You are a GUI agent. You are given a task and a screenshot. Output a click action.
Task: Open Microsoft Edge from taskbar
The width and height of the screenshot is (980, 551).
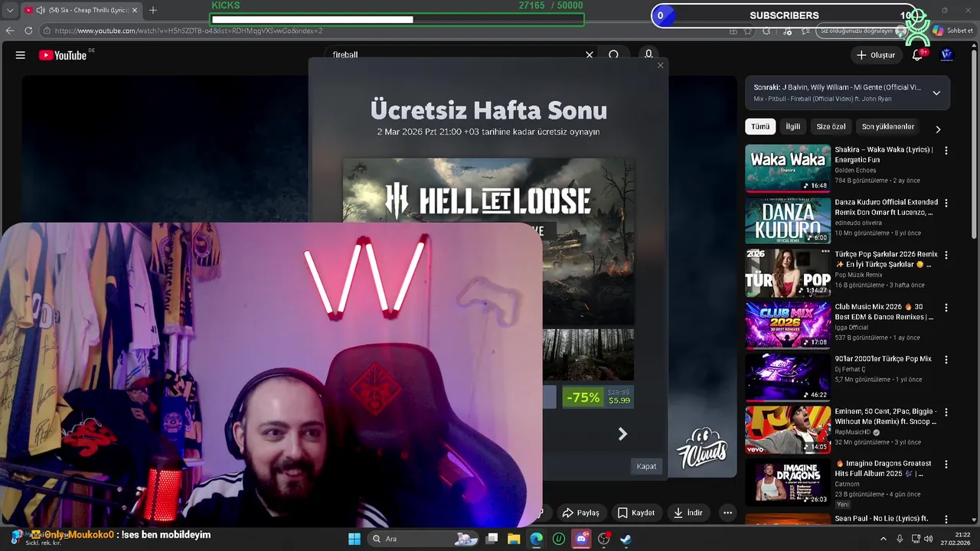(x=537, y=539)
